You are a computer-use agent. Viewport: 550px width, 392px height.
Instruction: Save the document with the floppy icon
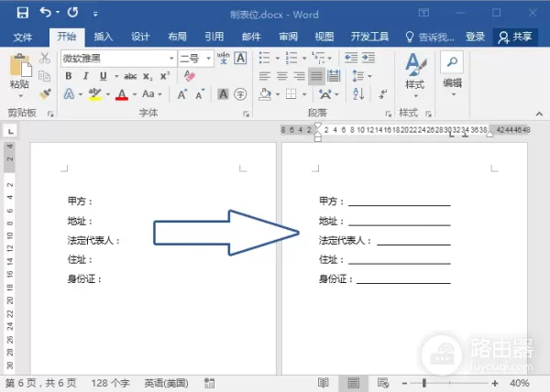[22, 14]
